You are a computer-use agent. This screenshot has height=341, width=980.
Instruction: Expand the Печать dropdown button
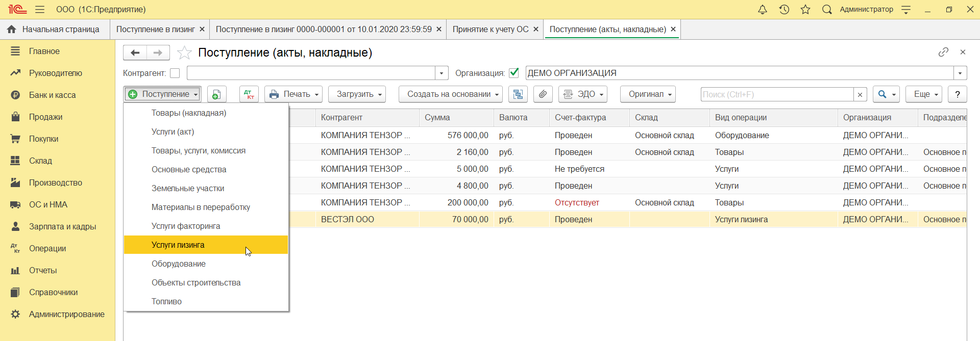pyautogui.click(x=293, y=94)
